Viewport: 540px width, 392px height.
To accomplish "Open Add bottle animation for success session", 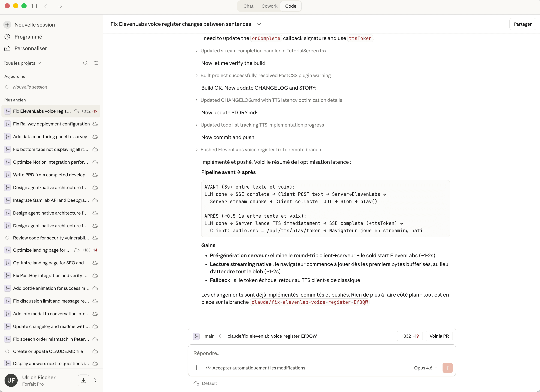I will (51, 288).
